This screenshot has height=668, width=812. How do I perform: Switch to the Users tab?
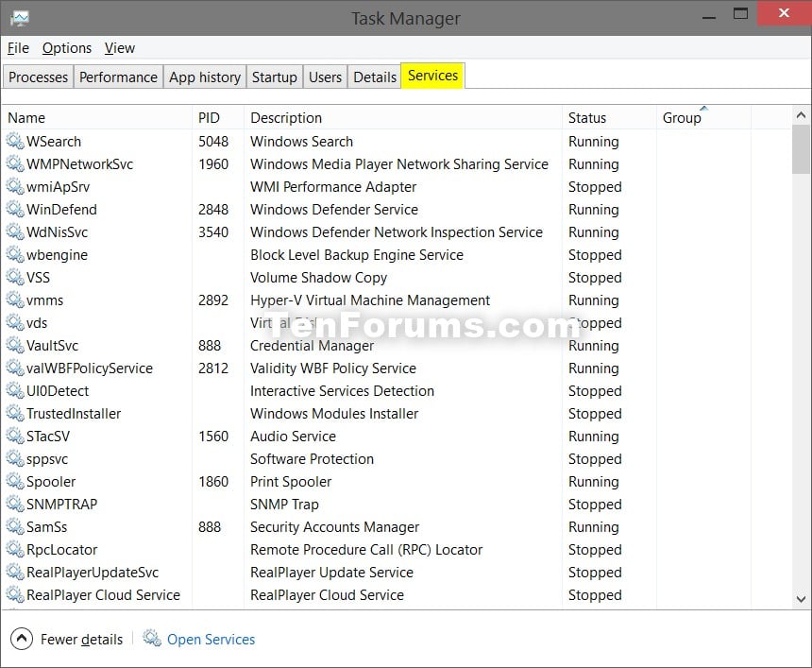325,77
